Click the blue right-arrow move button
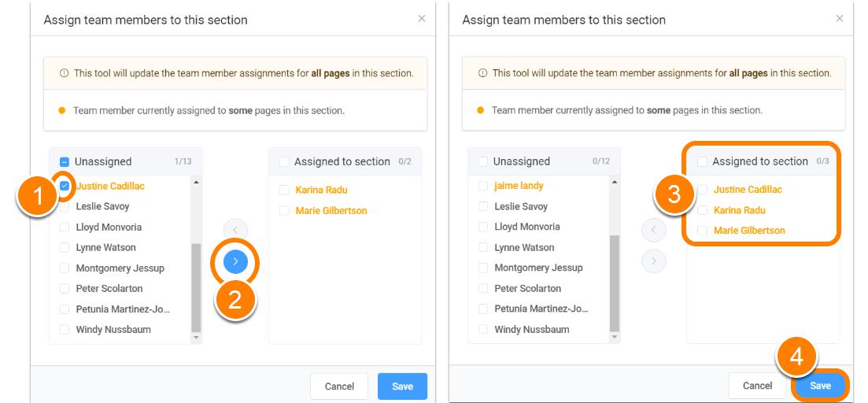This screenshot has width=868, height=403. [x=236, y=261]
